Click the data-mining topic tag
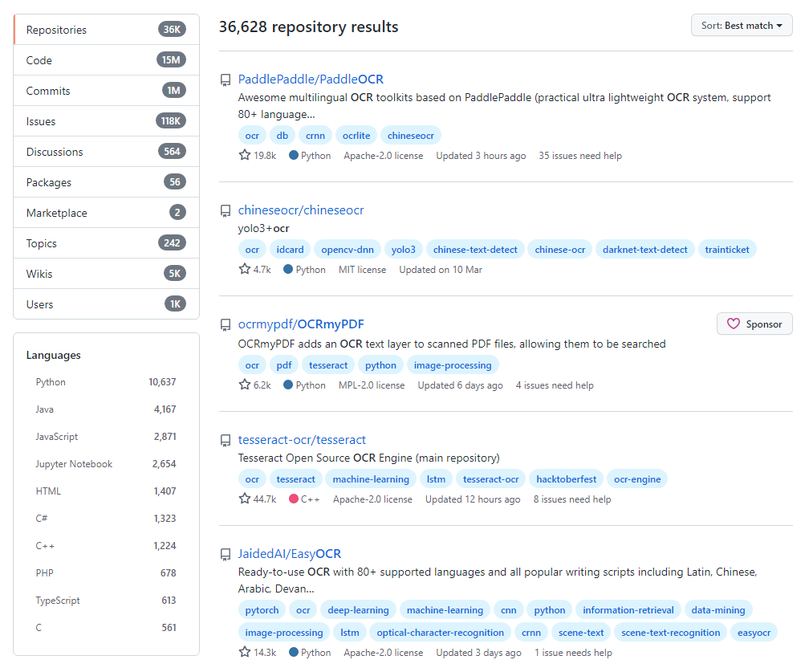The image size is (809, 672). [x=718, y=610]
